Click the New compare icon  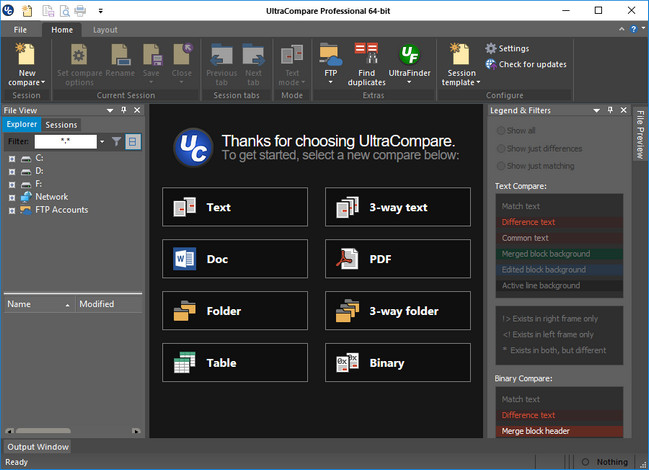[26, 55]
